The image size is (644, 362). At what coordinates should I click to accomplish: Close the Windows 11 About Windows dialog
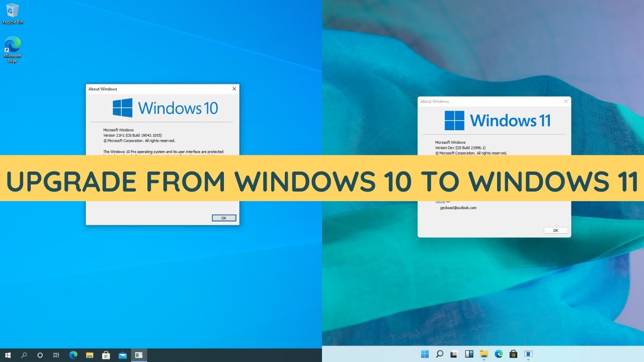[566, 101]
